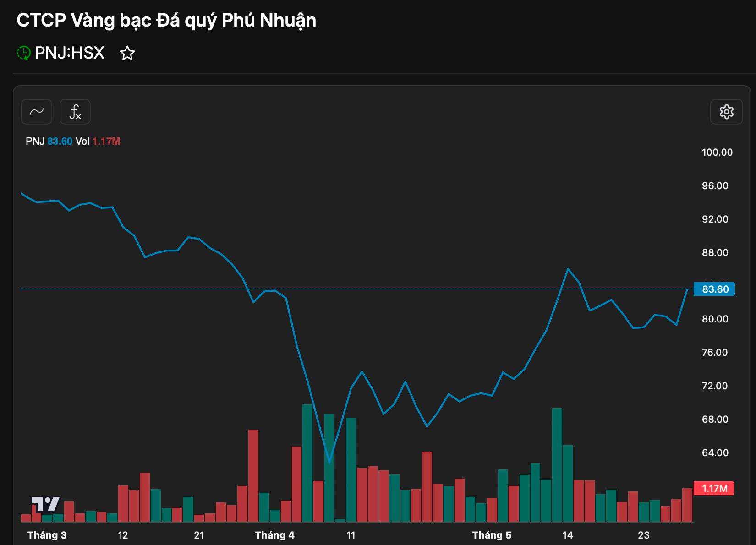Click the 1.17M volume label tag
Screen dimensions: 756x545
[714, 488]
